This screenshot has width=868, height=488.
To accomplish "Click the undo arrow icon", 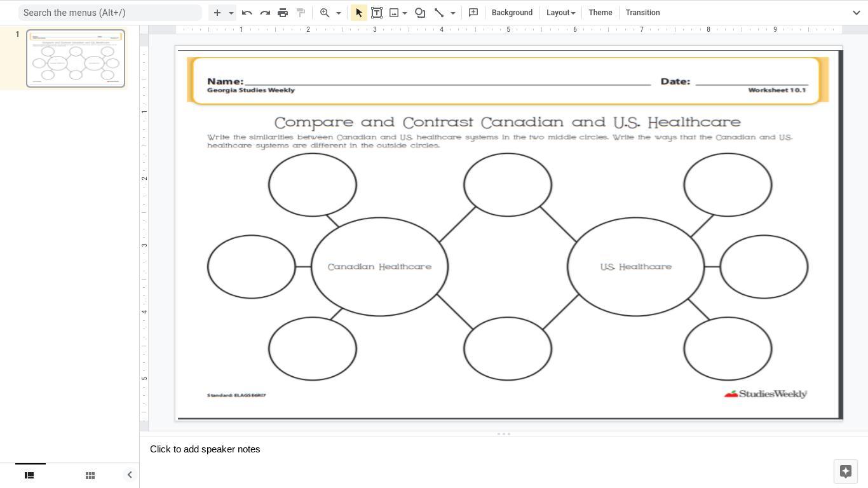I will pos(247,13).
